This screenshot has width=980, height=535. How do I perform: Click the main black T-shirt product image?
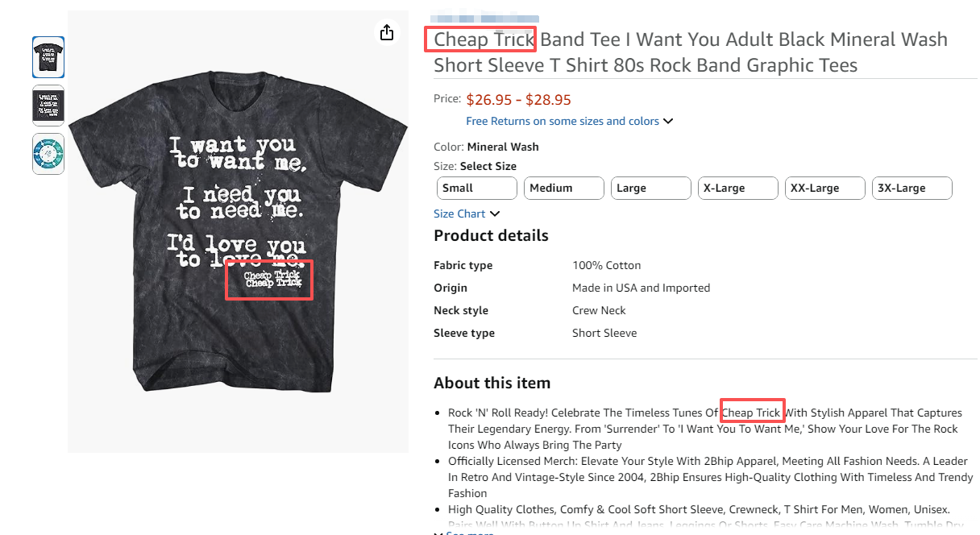point(238,242)
